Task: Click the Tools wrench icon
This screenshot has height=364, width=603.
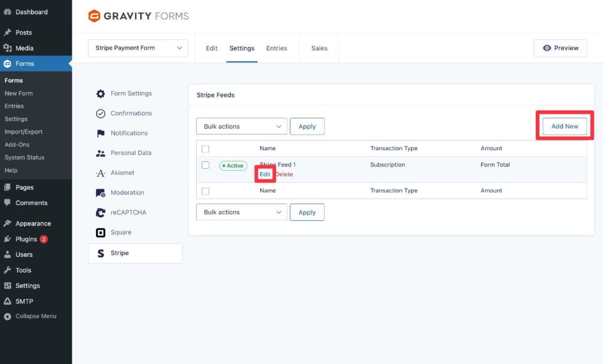Action: (x=7, y=270)
